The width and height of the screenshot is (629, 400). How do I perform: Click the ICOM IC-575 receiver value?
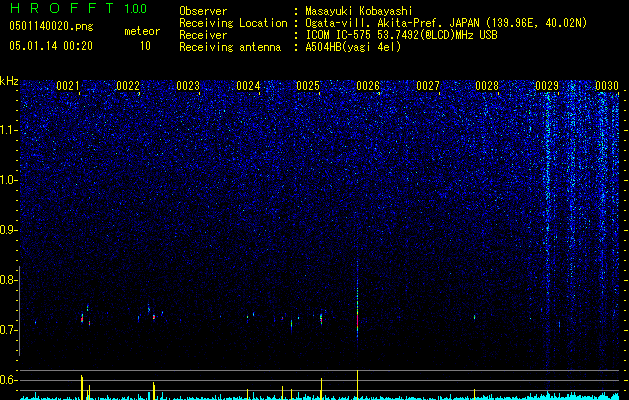coord(401,35)
